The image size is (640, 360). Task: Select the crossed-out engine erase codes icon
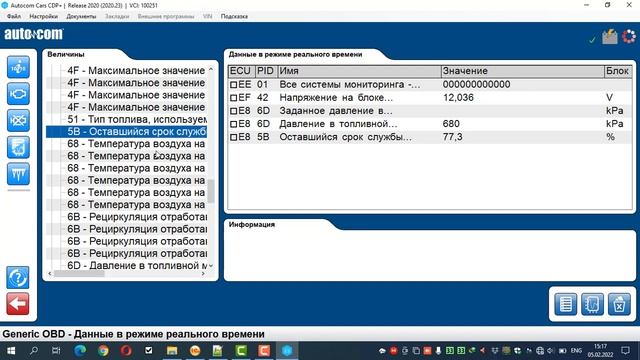18,120
